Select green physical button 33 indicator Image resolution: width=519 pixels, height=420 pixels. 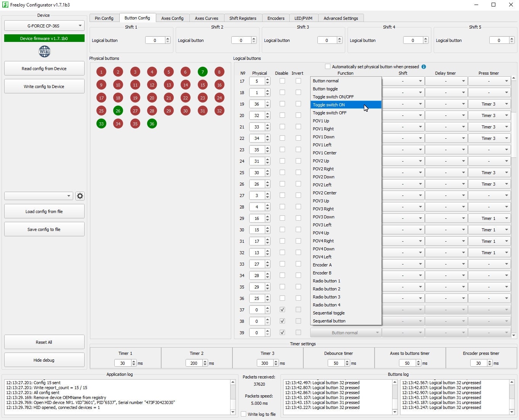[x=101, y=124]
